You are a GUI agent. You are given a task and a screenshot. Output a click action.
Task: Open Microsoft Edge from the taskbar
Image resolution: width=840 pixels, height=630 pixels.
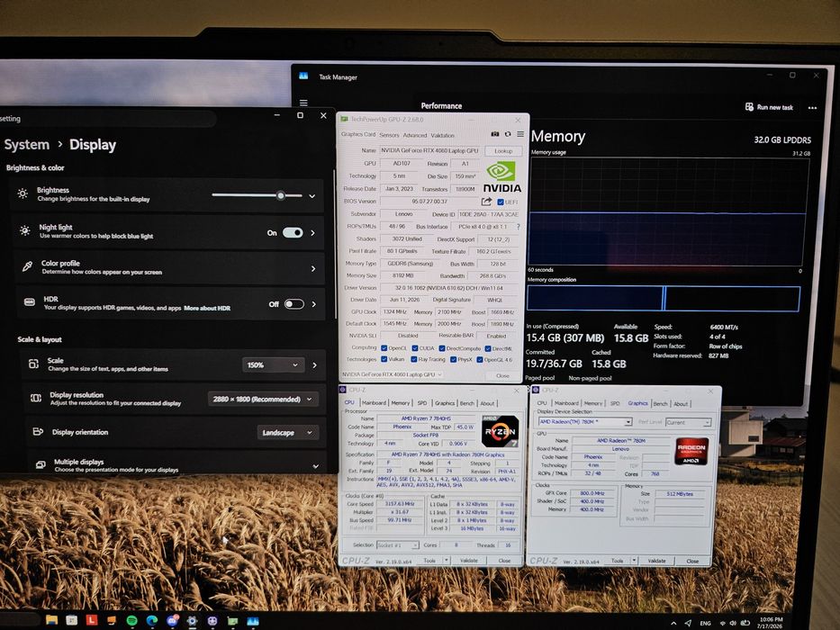[152, 620]
